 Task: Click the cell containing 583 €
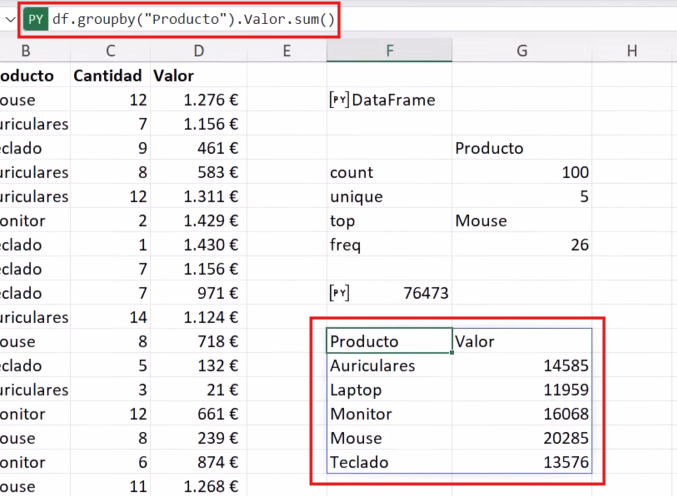pyautogui.click(x=199, y=173)
